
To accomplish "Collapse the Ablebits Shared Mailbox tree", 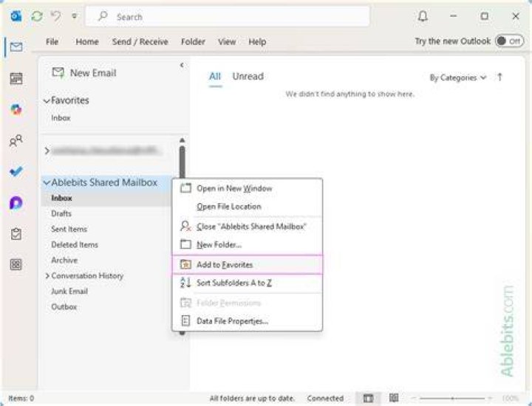I will tap(47, 182).
